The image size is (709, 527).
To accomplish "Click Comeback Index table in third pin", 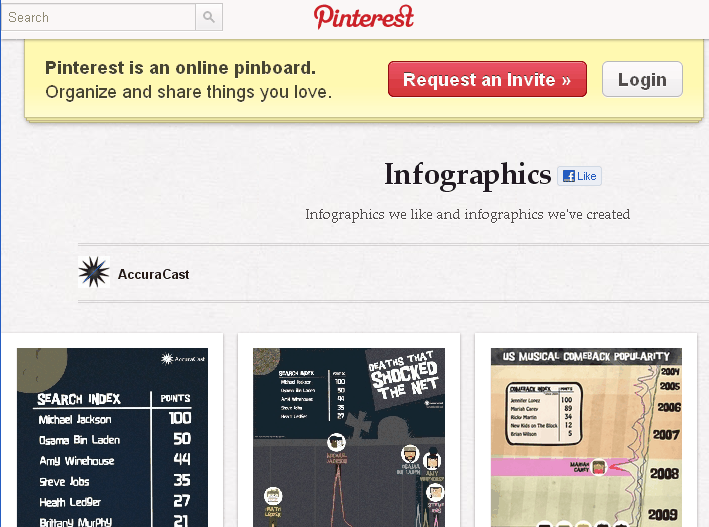I will point(543,413).
